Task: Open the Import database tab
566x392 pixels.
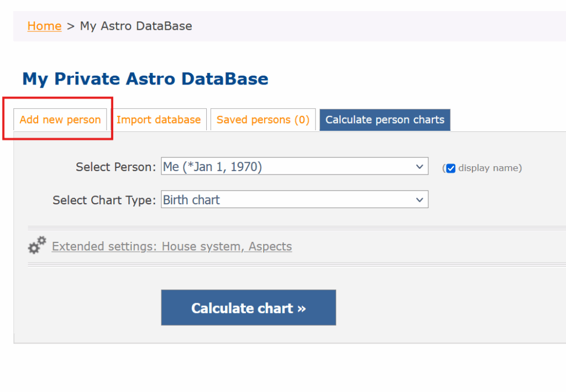Action: click(159, 120)
